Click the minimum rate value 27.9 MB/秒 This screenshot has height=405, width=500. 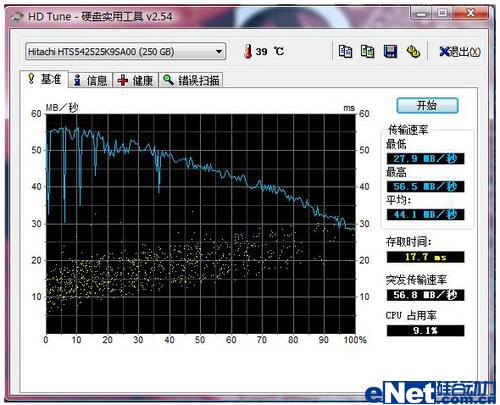coord(425,158)
